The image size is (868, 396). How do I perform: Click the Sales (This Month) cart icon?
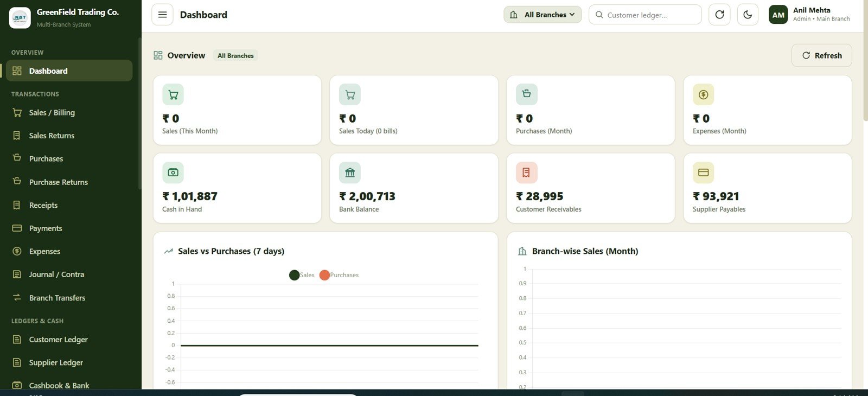point(173,94)
